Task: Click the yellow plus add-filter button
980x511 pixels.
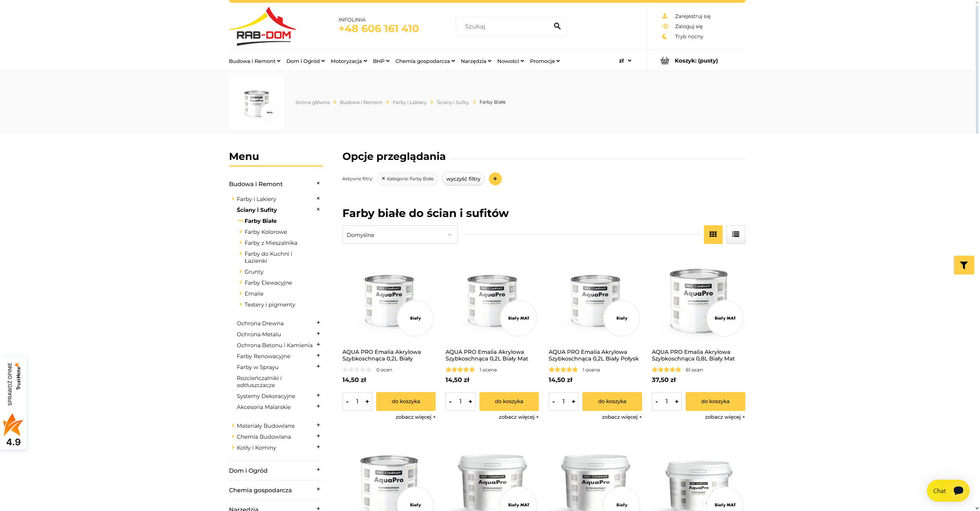Action: point(495,179)
